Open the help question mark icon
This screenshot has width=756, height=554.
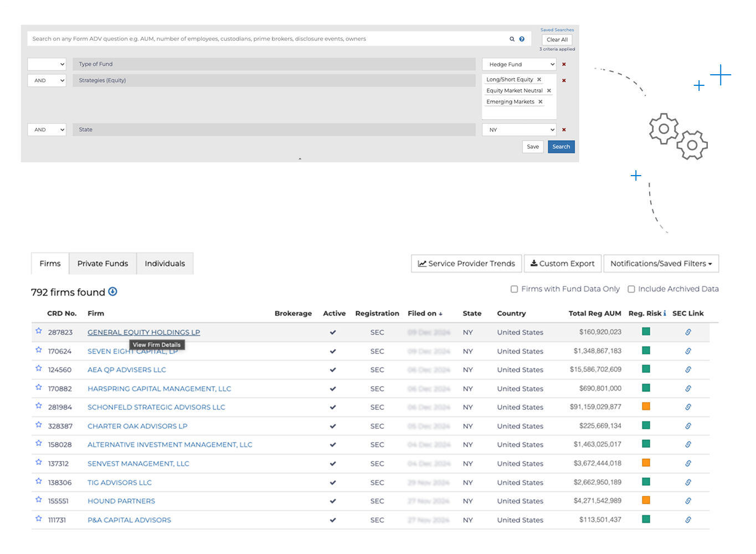click(522, 39)
